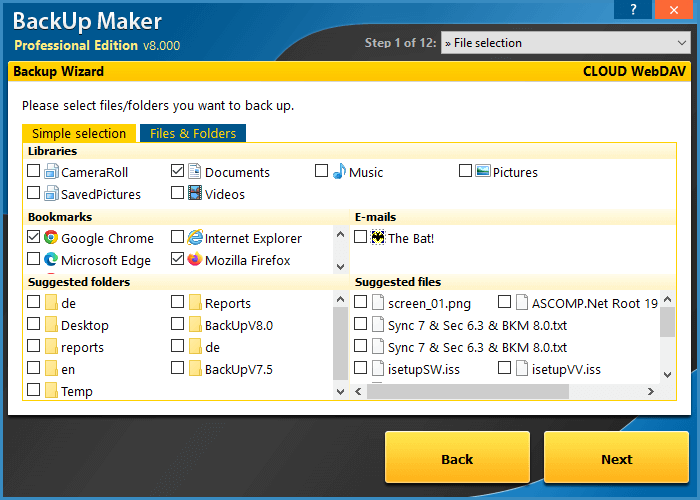This screenshot has width=700, height=500.
Task: Open the File selection step dropdown
Action: tap(564, 43)
